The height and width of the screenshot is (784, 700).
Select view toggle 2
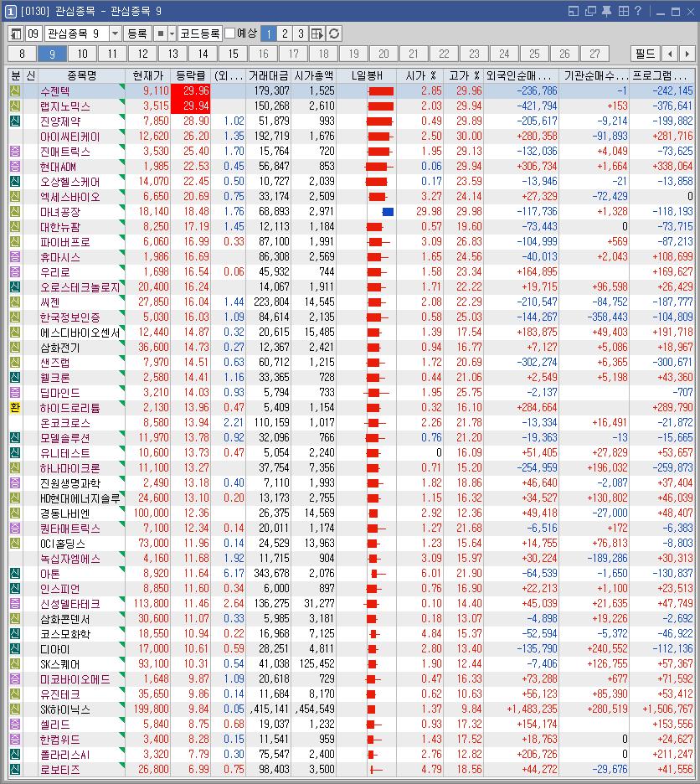(x=285, y=34)
